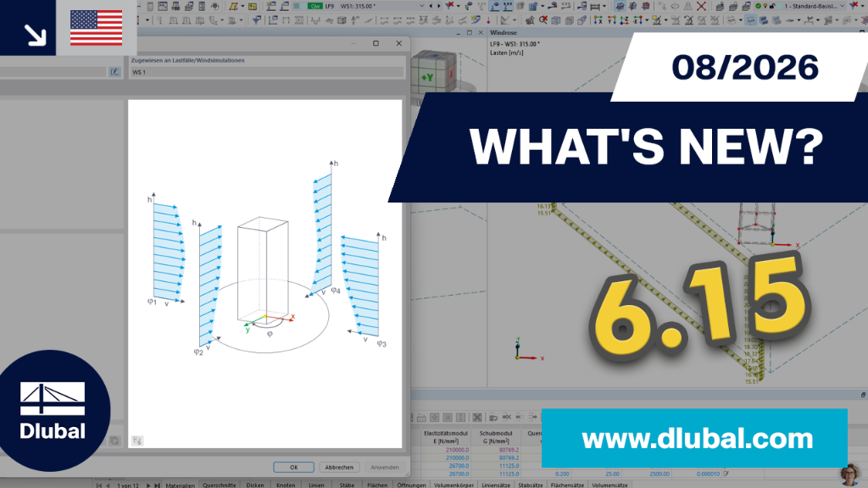Screen dimensions: 868x488
Task: Expand the axis view options arrow
Action: coord(646,20)
